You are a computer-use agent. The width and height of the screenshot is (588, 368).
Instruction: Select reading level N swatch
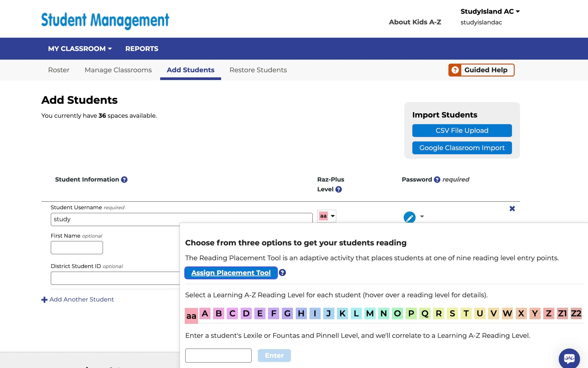click(384, 313)
